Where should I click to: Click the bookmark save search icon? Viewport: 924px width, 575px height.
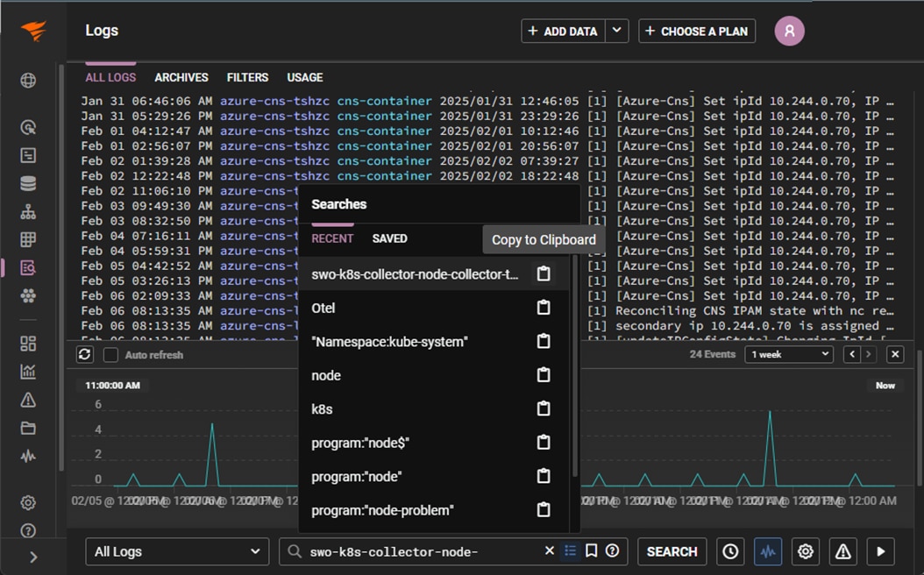(x=592, y=551)
